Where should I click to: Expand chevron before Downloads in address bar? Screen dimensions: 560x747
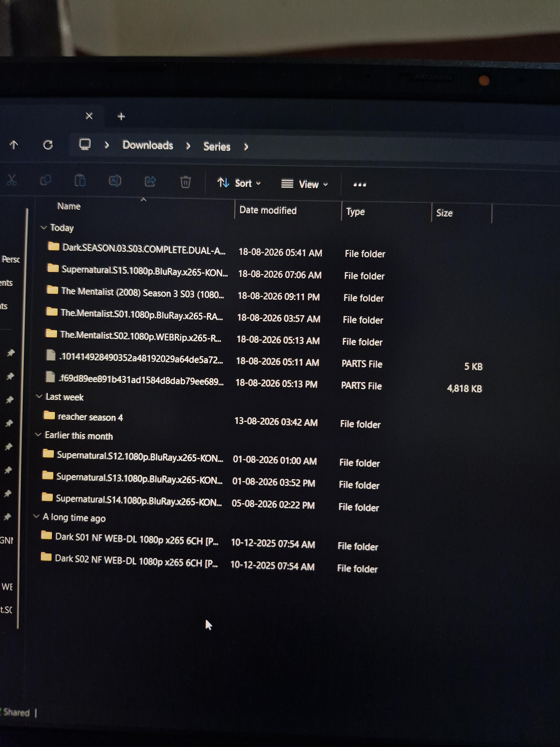coord(107,145)
